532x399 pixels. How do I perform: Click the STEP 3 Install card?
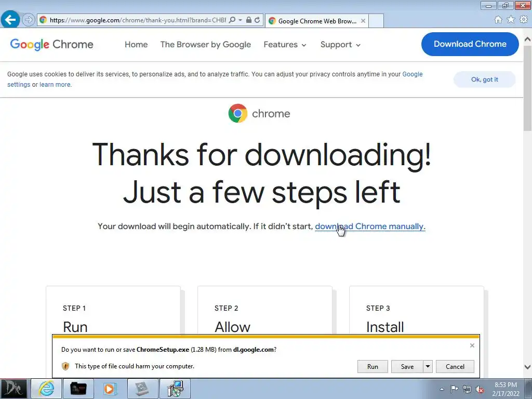point(416,310)
